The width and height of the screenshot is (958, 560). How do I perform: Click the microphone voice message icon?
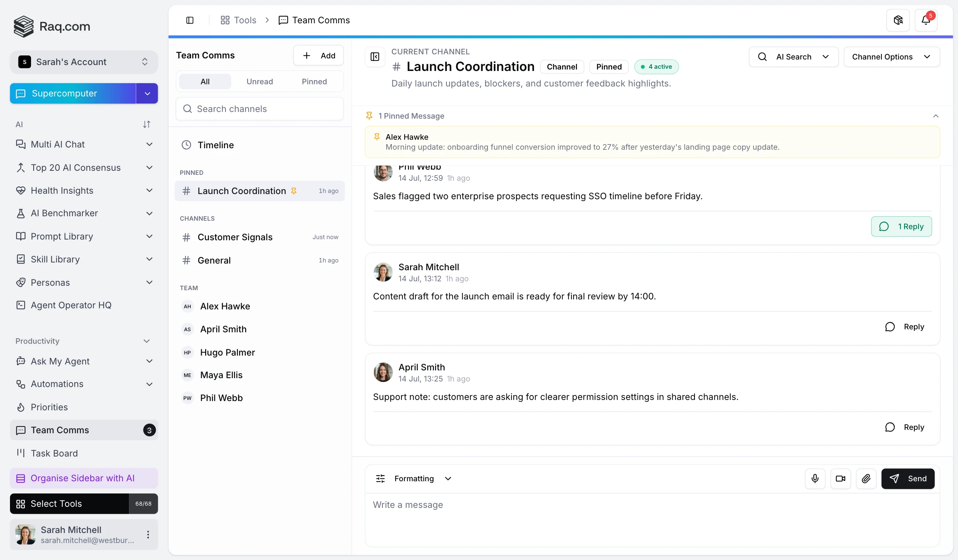tap(815, 478)
